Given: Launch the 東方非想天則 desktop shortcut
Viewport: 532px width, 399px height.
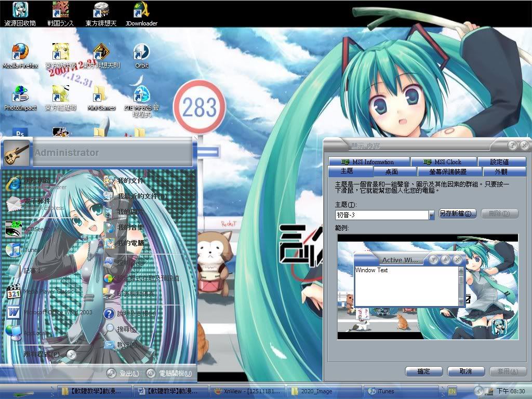Looking at the screenshot, I should 101,56.
